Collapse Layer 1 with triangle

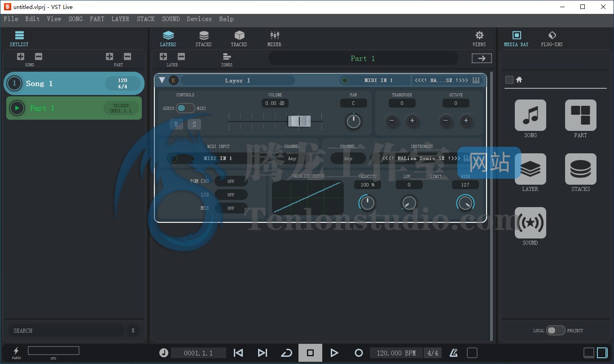point(162,80)
